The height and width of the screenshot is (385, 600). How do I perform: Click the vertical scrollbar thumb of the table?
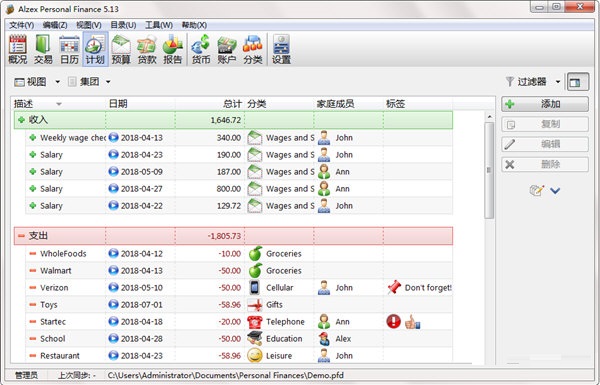tap(489, 170)
